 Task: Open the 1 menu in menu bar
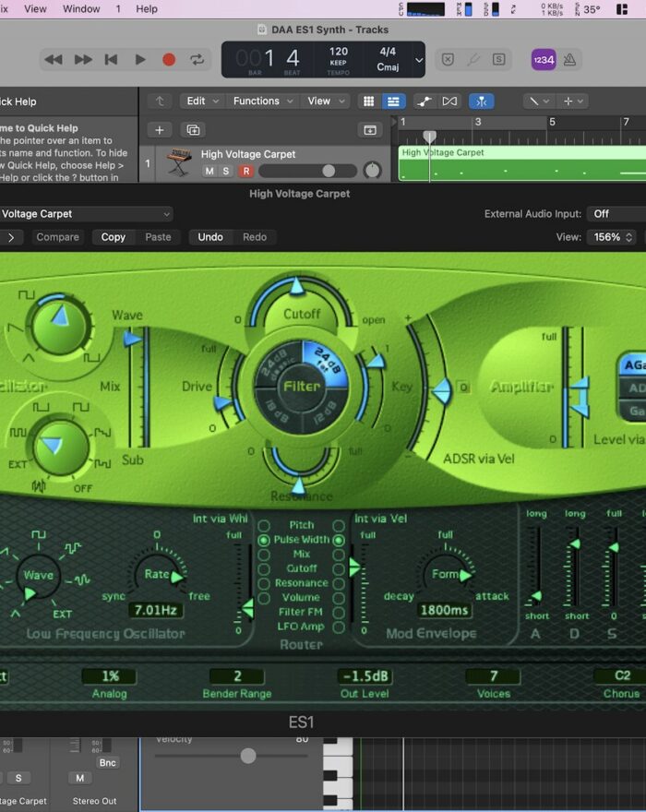[118, 9]
